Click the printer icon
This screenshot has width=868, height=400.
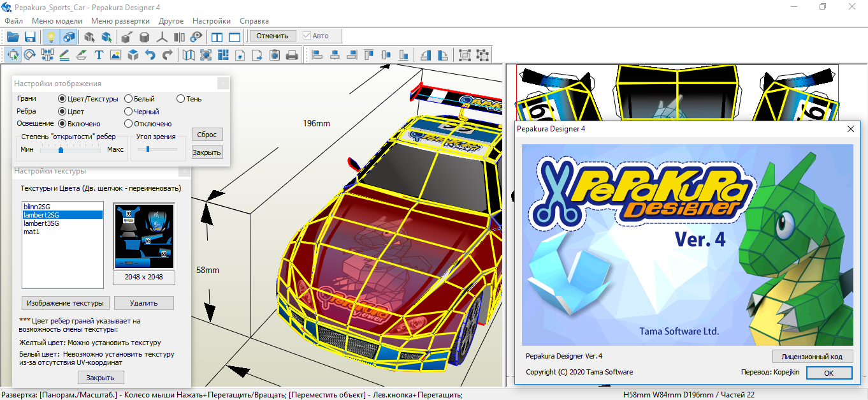[292, 55]
